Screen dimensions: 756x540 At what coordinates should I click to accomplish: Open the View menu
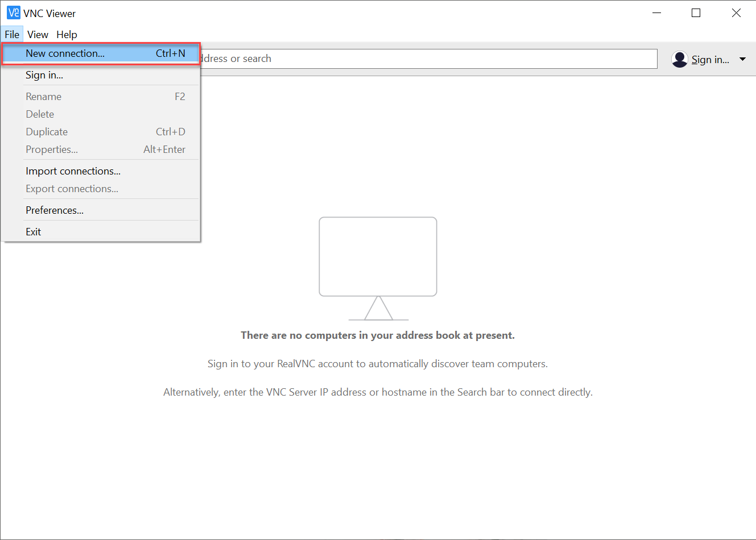[x=38, y=35]
